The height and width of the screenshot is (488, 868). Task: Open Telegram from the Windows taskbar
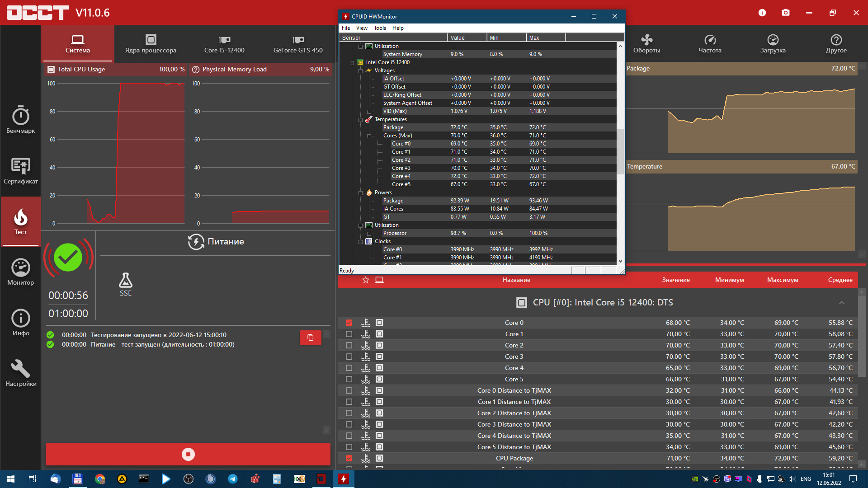coord(233,479)
